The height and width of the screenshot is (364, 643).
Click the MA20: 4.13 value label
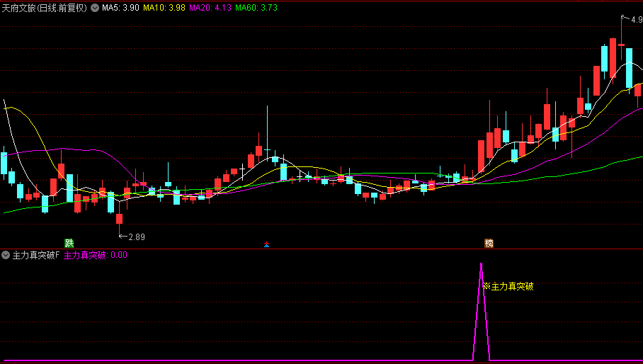(x=210, y=8)
